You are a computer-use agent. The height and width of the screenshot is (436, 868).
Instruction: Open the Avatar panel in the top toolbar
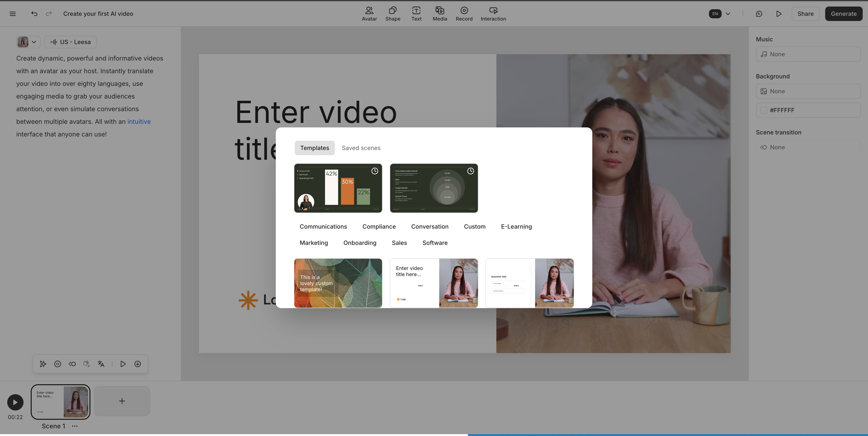click(369, 14)
